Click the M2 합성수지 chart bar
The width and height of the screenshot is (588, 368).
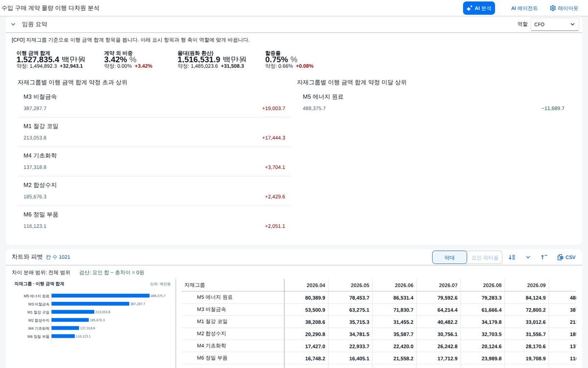click(x=70, y=320)
